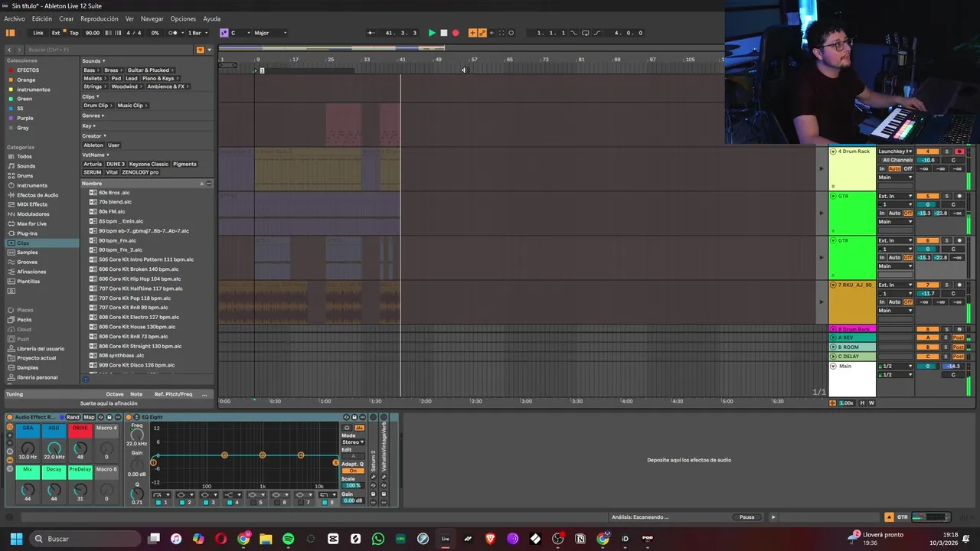Screen dimensions: 980x551
Task: Collapse the 7 RKU_AJ_90 track
Action: [833, 285]
